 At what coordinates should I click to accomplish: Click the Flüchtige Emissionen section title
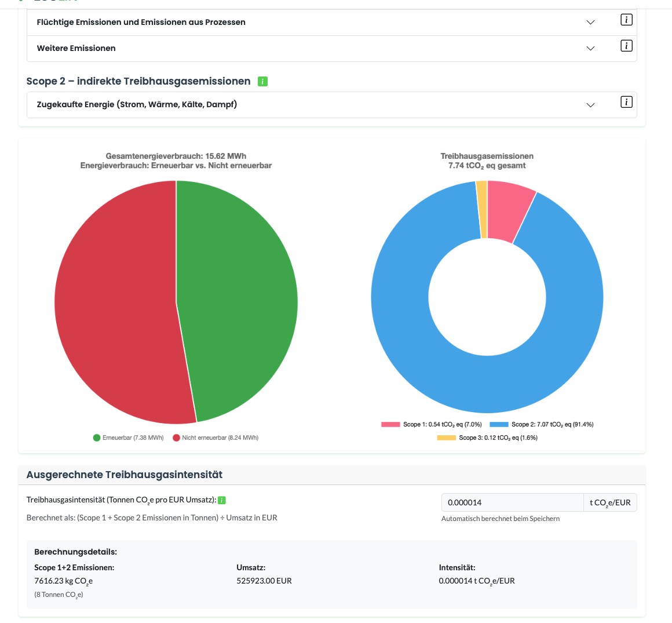(x=141, y=22)
